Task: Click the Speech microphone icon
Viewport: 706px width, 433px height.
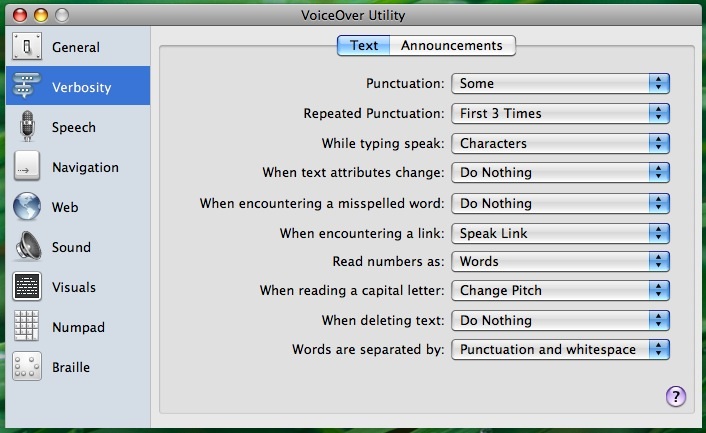Action: coord(27,126)
